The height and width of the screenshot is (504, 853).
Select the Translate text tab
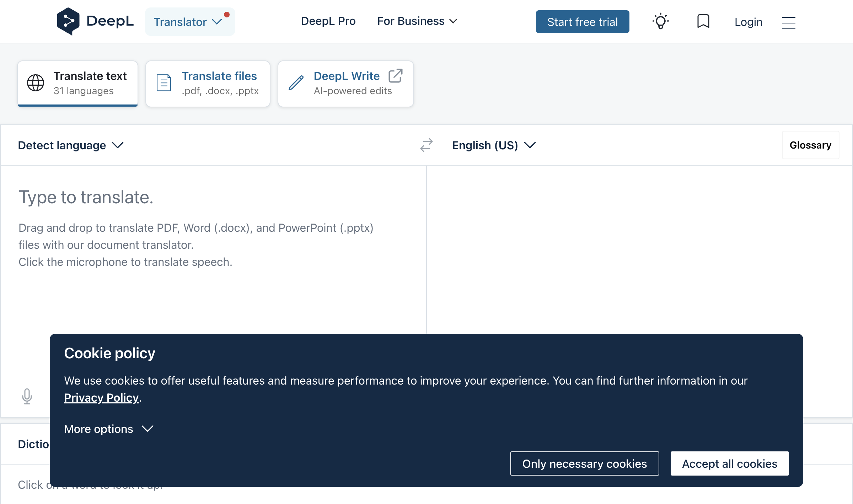coord(77,84)
